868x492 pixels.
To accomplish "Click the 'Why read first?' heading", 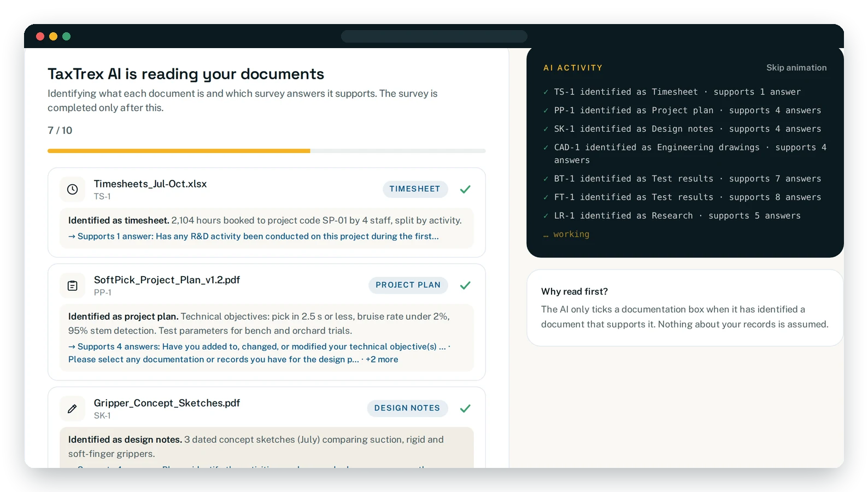I will tap(574, 291).
